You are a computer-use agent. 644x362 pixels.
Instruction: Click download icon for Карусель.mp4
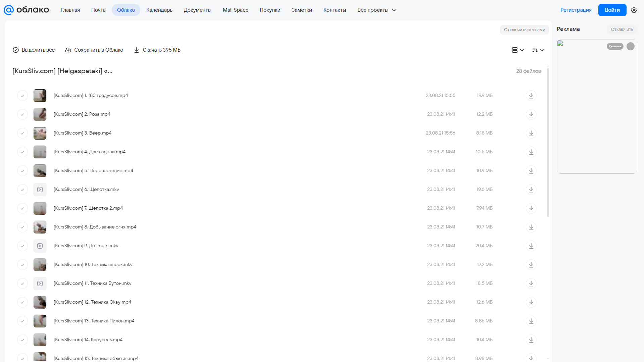click(x=531, y=340)
